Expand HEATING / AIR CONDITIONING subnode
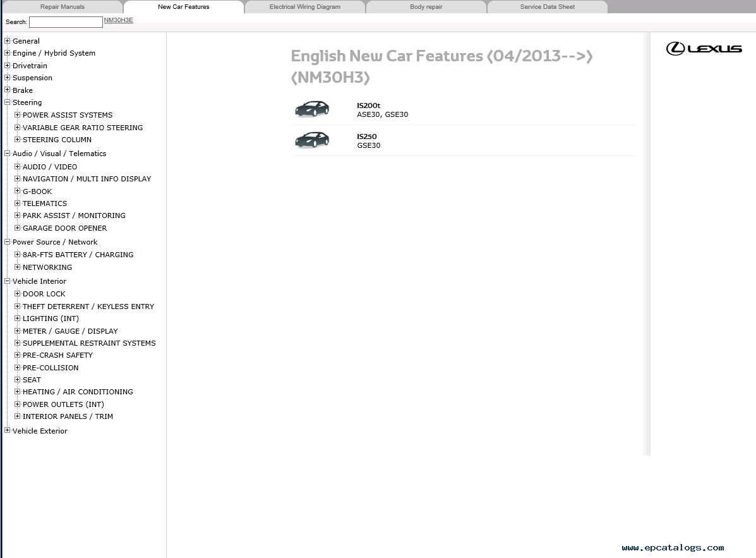 17,392
